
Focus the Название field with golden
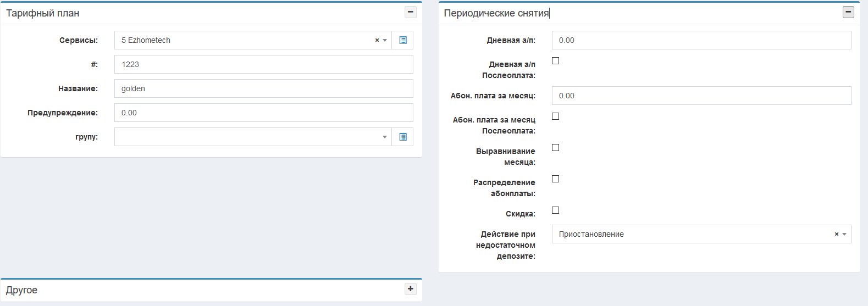point(264,88)
